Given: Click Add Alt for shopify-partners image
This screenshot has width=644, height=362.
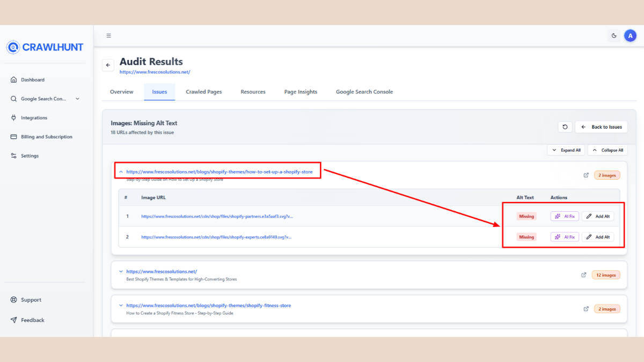Looking at the screenshot, I should (598, 216).
